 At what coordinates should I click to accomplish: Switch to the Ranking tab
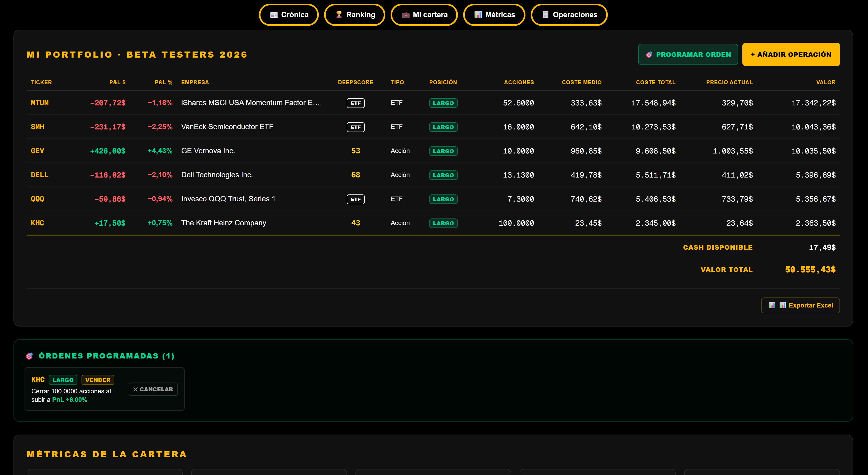coord(354,15)
